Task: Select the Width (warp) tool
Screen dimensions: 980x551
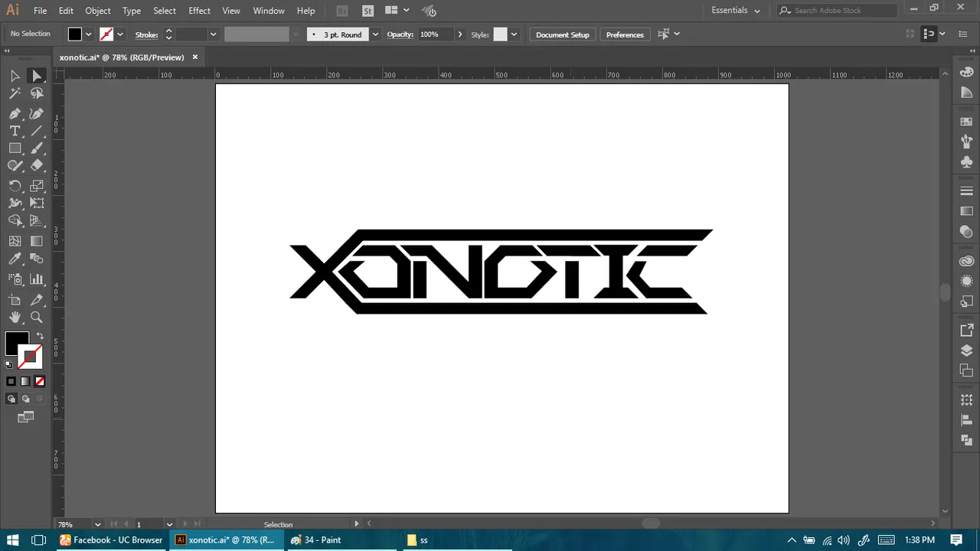Action: click(x=15, y=203)
